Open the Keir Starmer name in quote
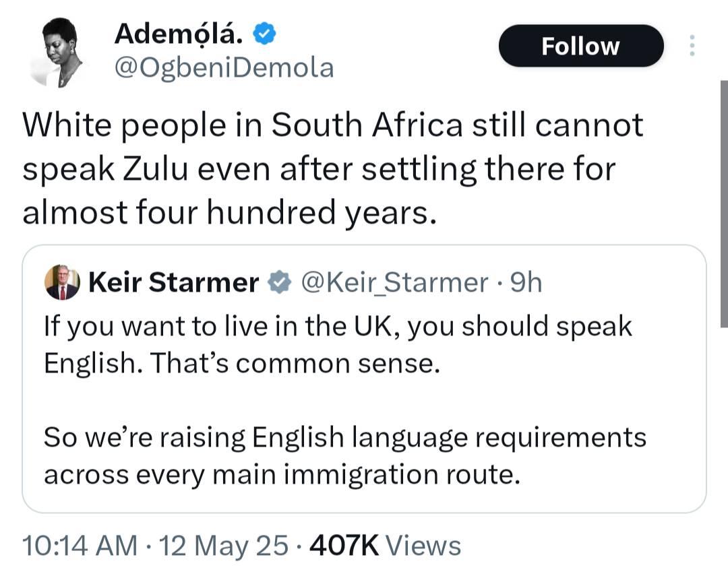This screenshot has width=728, height=580. tap(173, 282)
